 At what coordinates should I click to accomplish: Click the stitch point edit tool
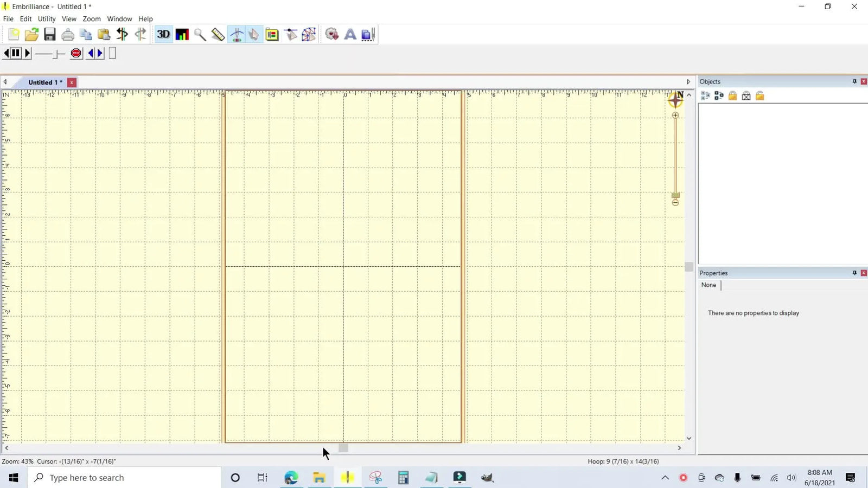tap(291, 35)
